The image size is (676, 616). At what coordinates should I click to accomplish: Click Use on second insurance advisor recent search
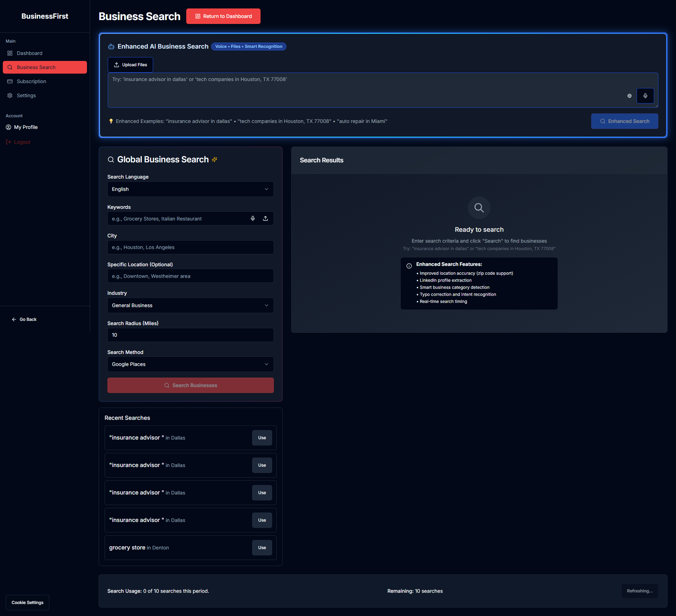[262, 465]
